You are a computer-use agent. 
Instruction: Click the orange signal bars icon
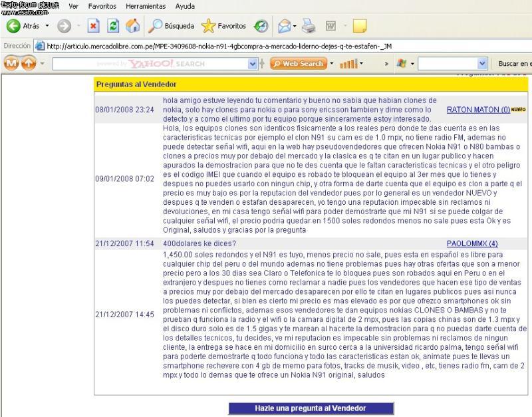pos(348,63)
